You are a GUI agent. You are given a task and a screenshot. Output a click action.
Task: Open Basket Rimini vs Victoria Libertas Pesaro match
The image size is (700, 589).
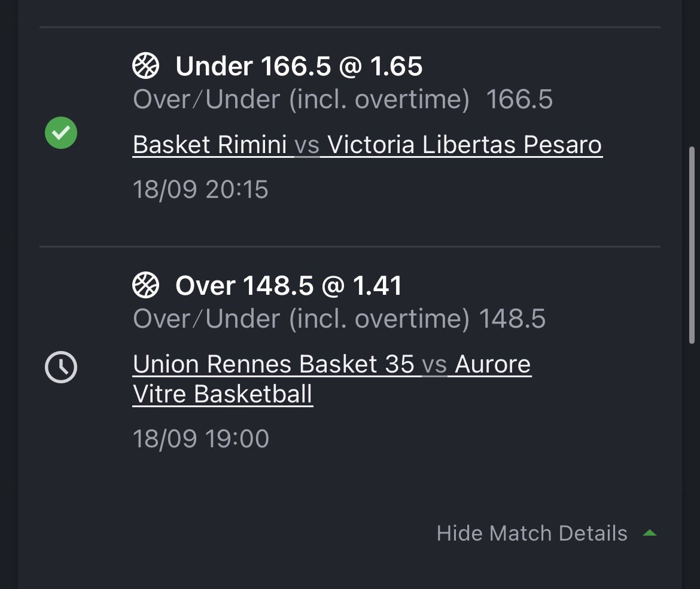[x=367, y=145]
